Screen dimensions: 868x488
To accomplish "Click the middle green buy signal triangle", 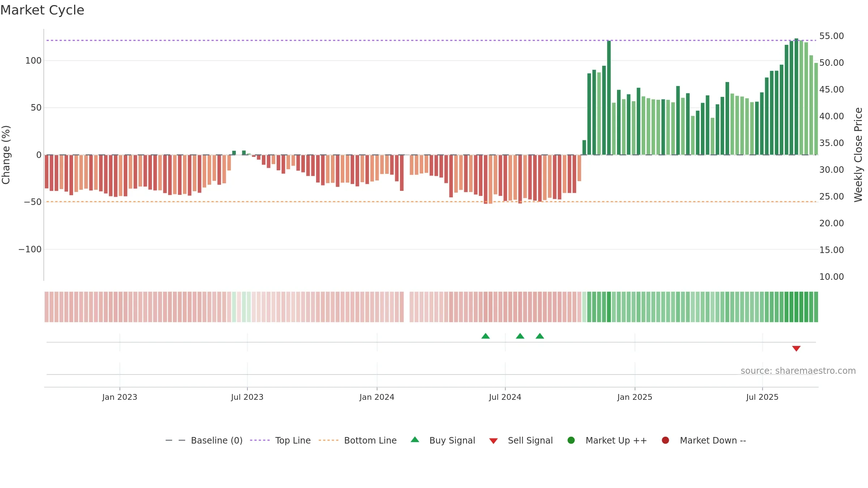I will pos(520,336).
